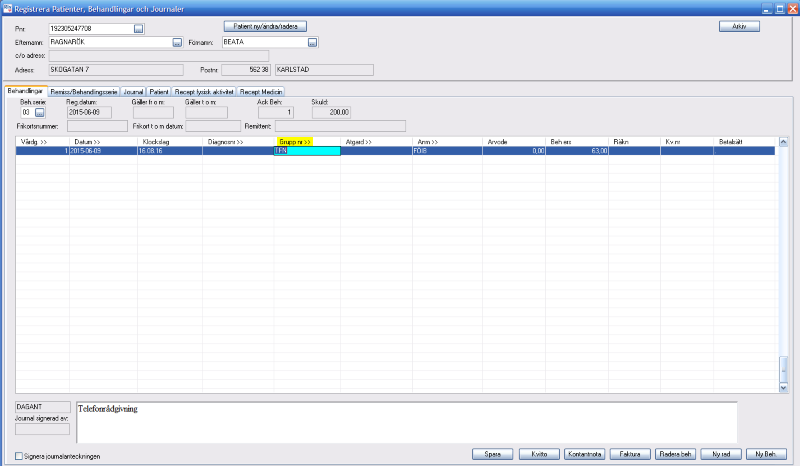Image resolution: width=800 pixels, height=466 pixels.
Task: Click the Postnr field 562 38
Action: [246, 70]
